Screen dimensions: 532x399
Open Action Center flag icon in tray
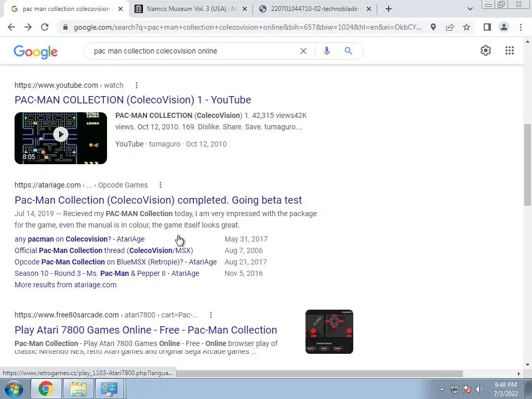(x=467, y=389)
